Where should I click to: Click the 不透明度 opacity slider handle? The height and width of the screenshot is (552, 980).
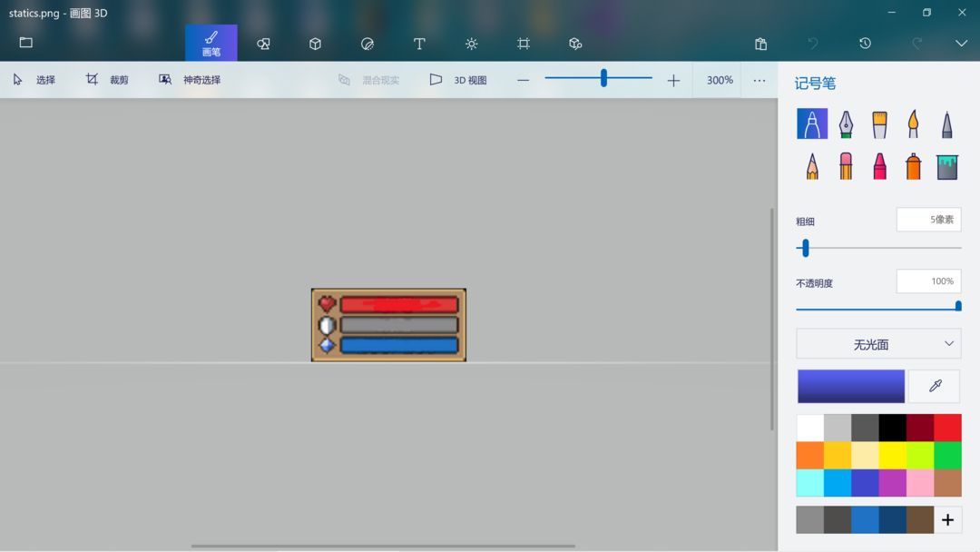coord(958,306)
